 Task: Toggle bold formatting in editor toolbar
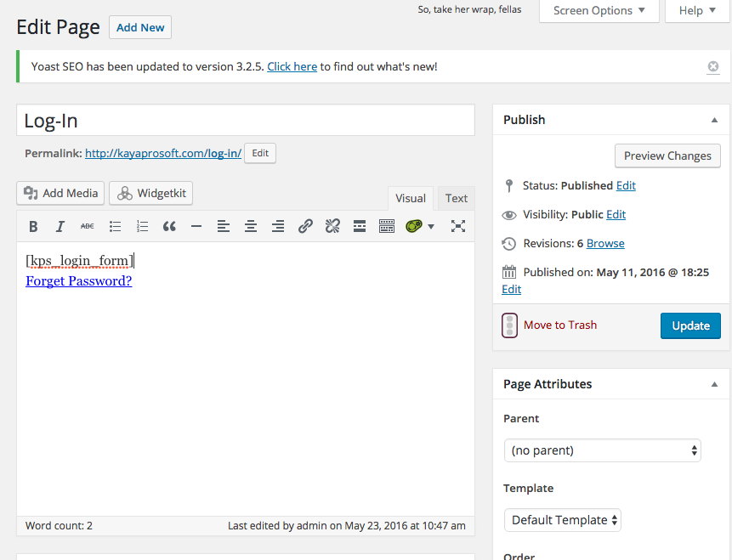tap(33, 226)
